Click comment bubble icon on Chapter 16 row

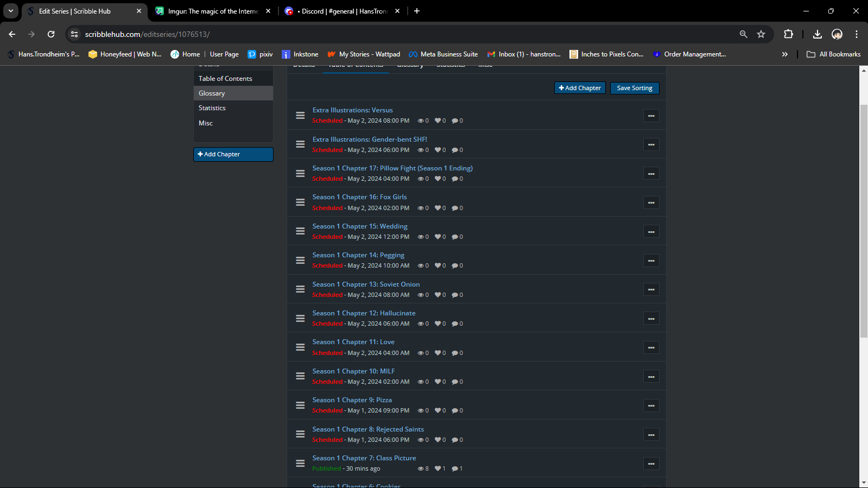[455, 208]
